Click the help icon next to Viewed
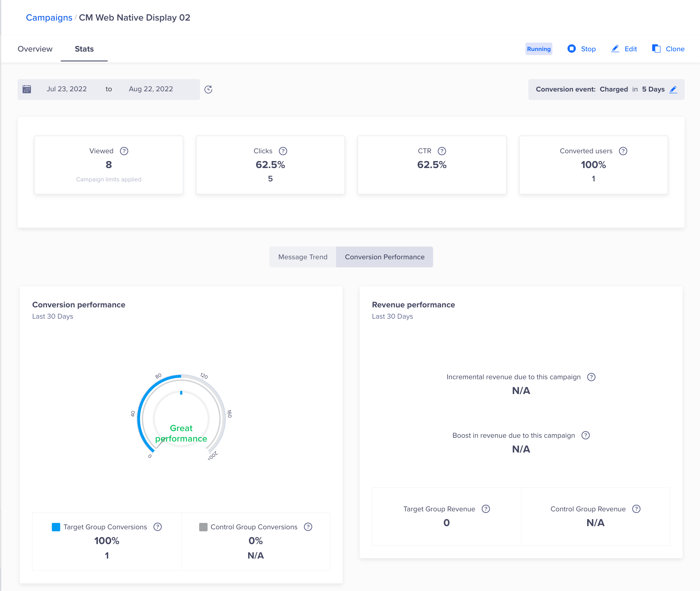The width and height of the screenshot is (700, 591). [x=124, y=151]
